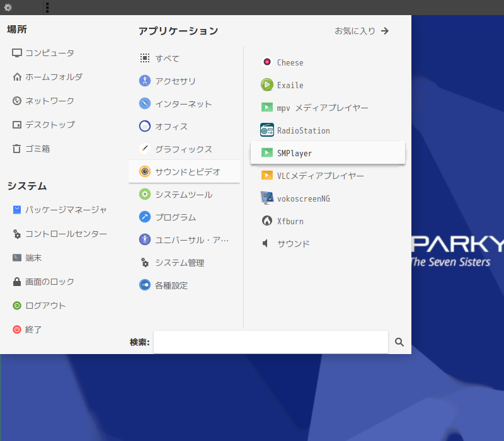Image resolution: width=504 pixels, height=441 pixels.
Task: Click the search magnifier button
Action: pos(399,342)
